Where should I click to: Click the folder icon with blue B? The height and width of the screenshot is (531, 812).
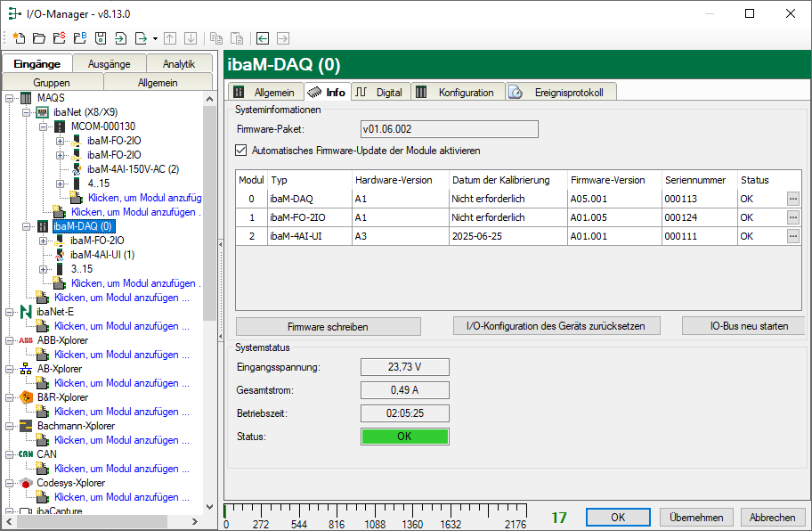79,38
